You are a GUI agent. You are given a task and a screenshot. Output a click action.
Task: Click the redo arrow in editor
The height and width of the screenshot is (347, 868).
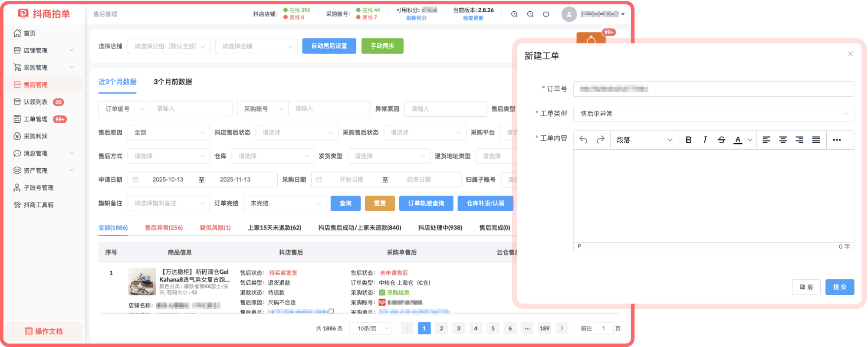click(x=600, y=140)
